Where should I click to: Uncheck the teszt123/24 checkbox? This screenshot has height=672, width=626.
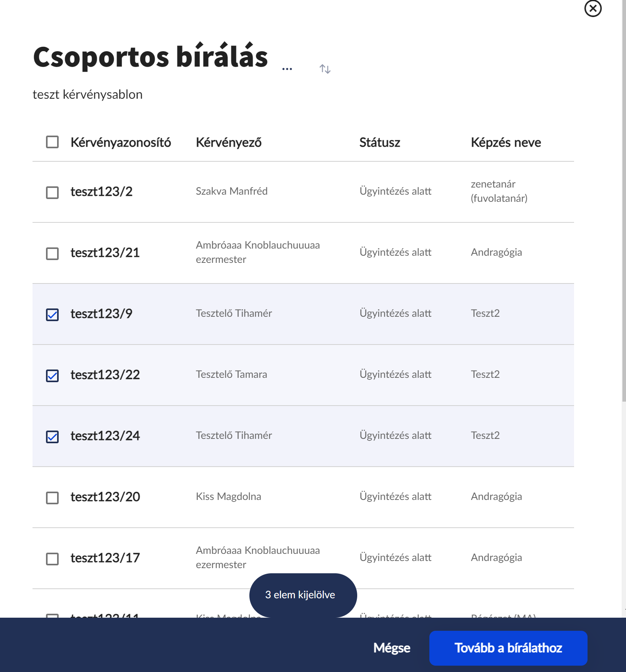click(x=52, y=437)
